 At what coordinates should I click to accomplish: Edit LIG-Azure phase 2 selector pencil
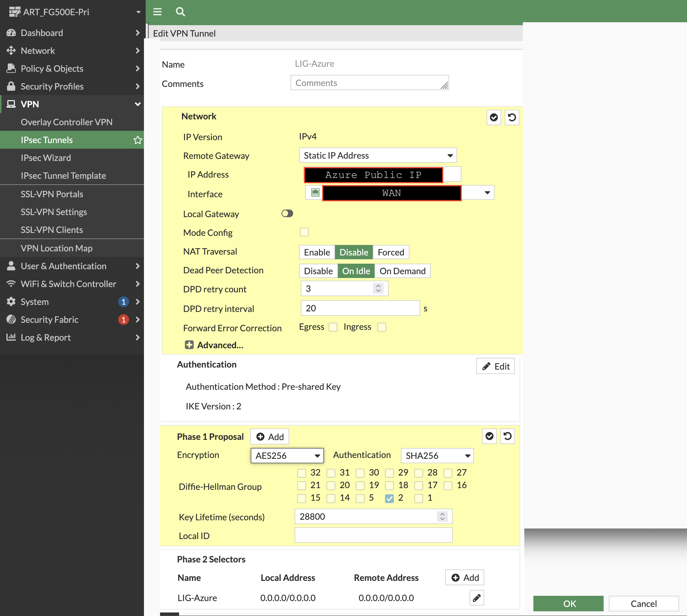(x=477, y=598)
